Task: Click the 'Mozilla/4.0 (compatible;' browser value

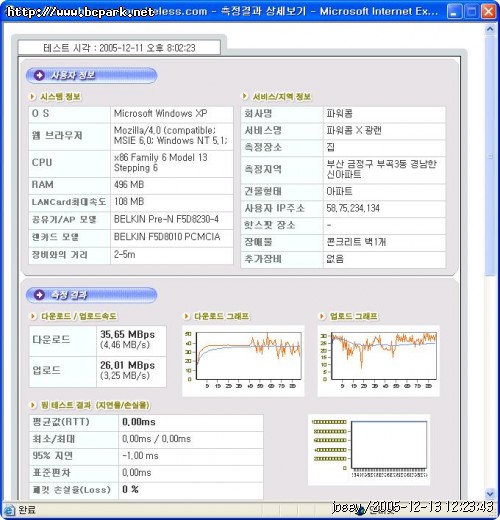Action: pos(165,130)
